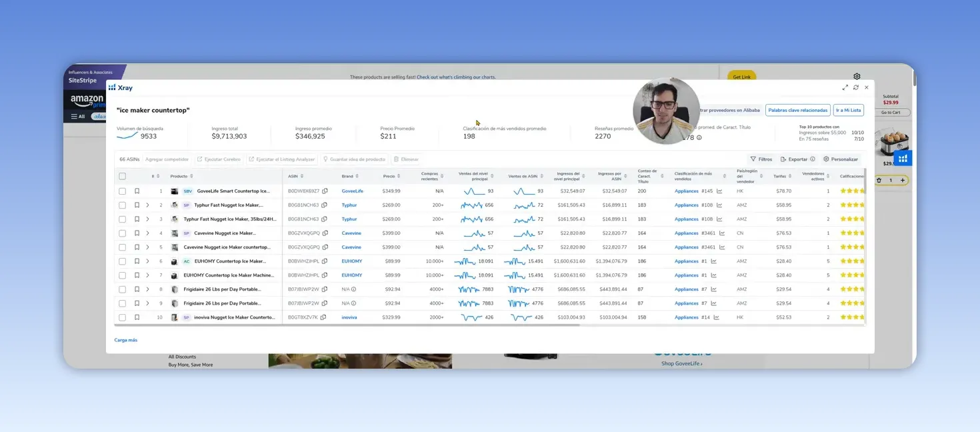Copy ASIN in row 4 Cavevine

click(x=325, y=233)
